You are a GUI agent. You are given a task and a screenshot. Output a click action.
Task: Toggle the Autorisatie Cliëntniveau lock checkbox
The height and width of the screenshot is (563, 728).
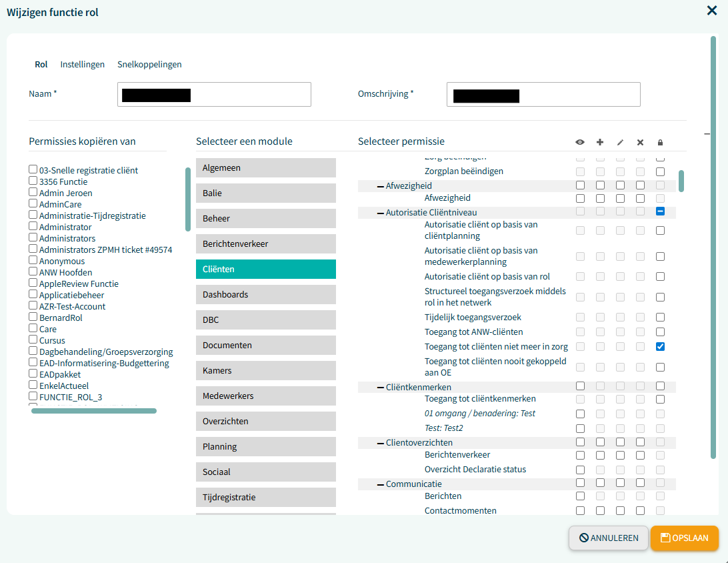(x=660, y=211)
